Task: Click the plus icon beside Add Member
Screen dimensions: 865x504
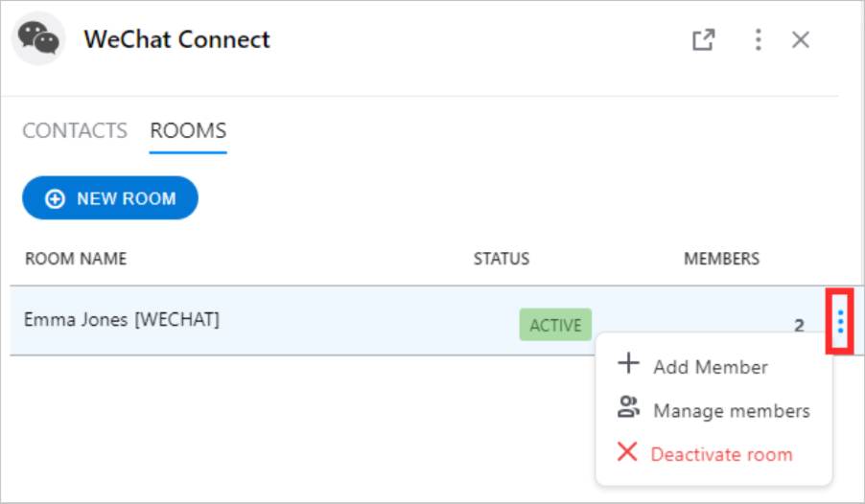Action: point(628,363)
